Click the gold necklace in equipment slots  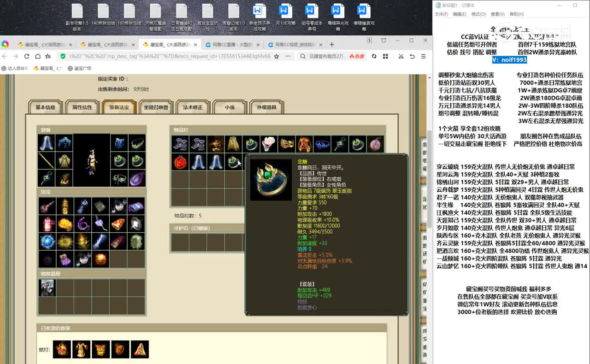[x=137, y=143]
